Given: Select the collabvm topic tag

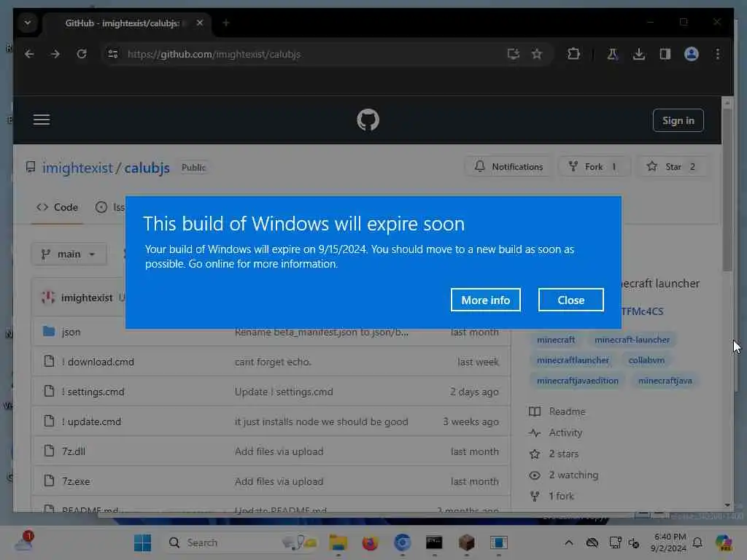Looking at the screenshot, I should (646, 360).
